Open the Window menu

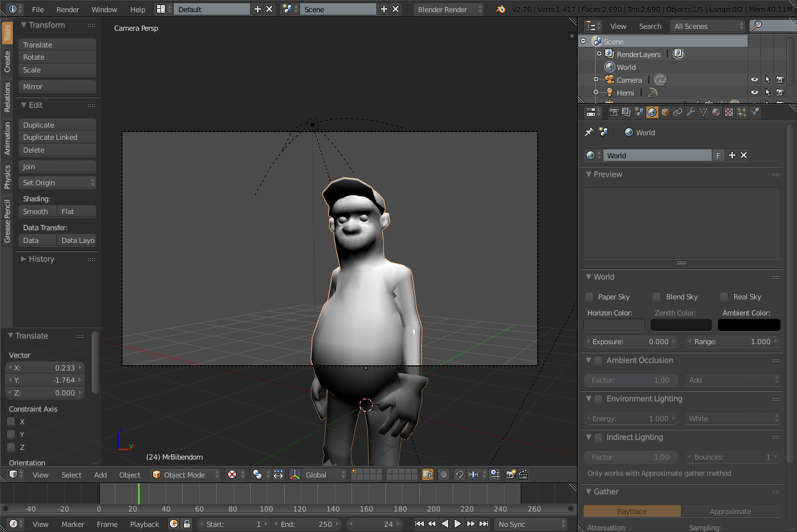(104, 9)
